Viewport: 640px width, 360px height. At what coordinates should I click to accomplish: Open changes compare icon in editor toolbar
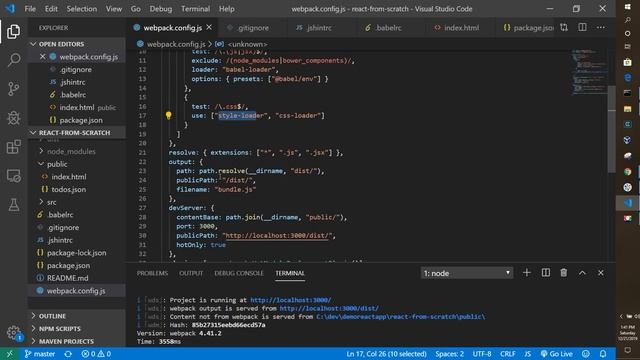(564, 27)
